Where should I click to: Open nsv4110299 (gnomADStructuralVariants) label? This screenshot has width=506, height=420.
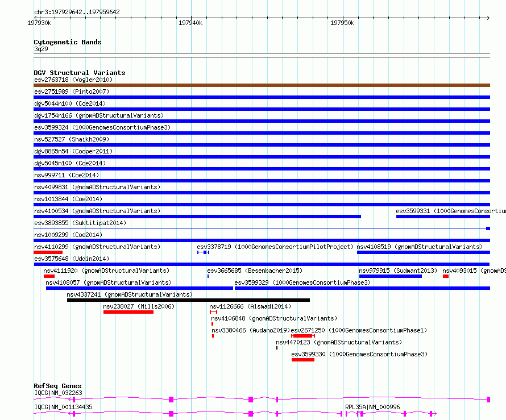pos(97,247)
